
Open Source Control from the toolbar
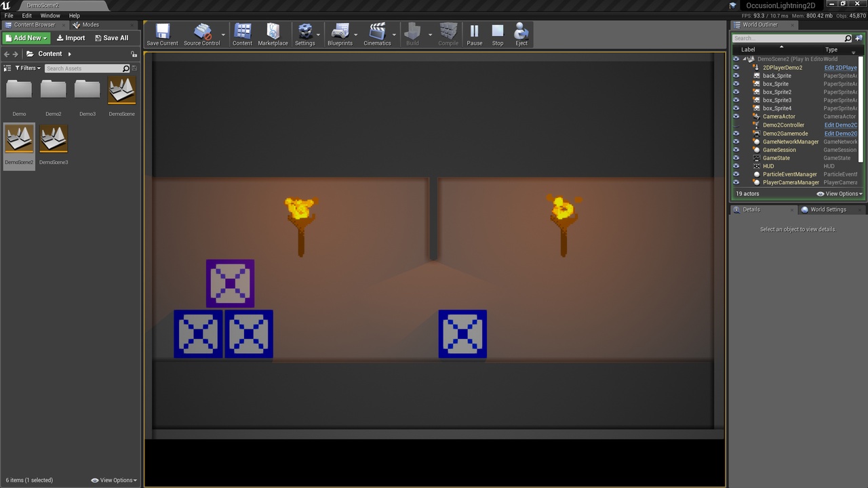(x=202, y=35)
